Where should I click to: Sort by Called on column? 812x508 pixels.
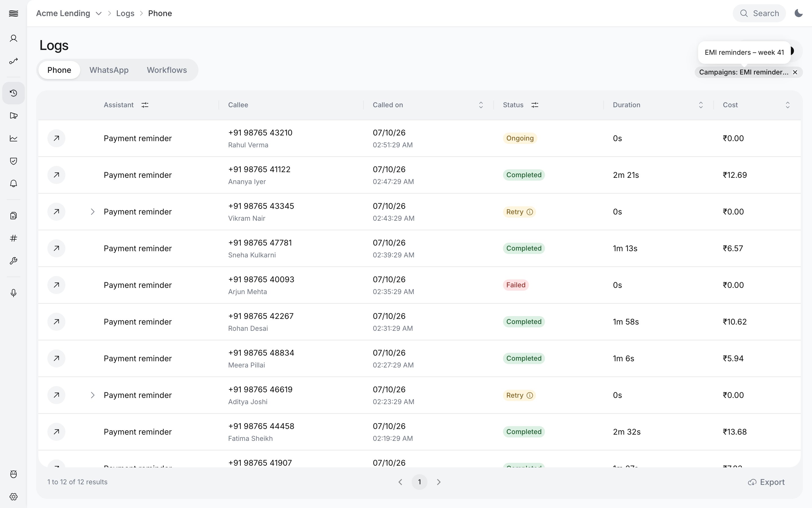click(x=481, y=105)
